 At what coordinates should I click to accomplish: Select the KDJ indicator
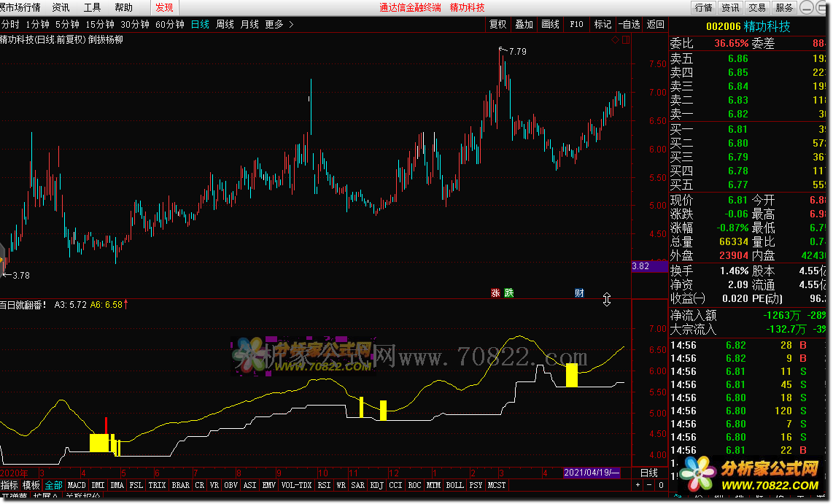click(x=376, y=485)
